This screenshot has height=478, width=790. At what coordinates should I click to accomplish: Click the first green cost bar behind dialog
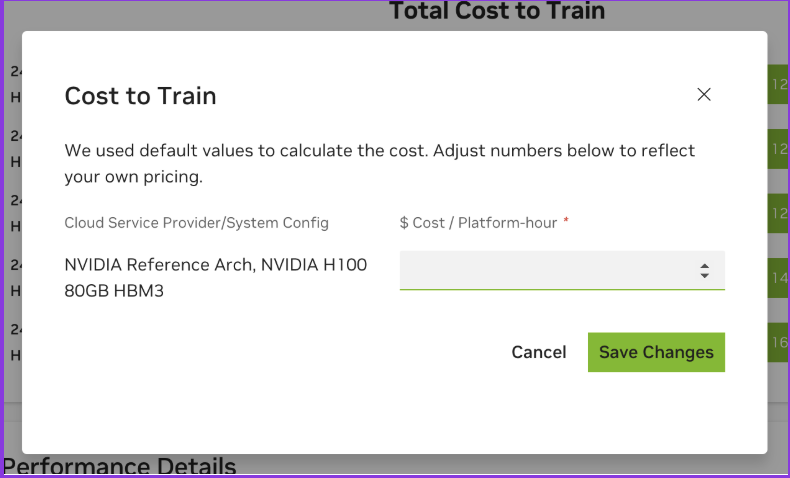[778, 85]
